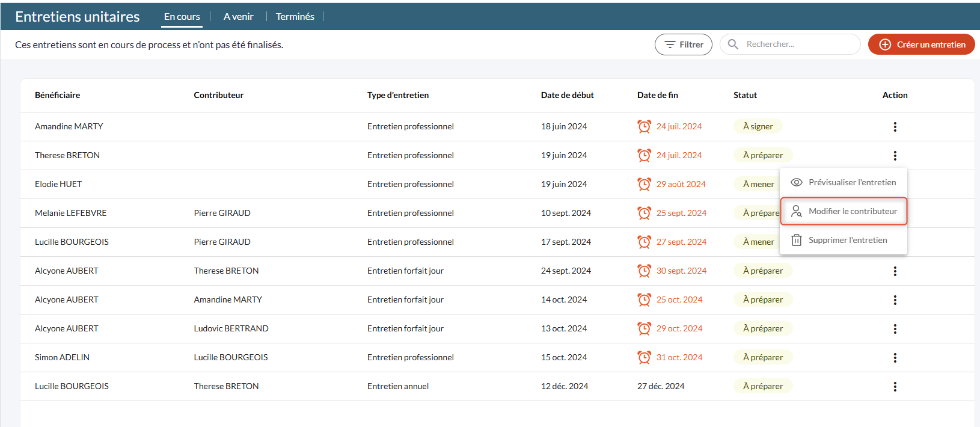Switch to the A venir tab

pos(238,17)
